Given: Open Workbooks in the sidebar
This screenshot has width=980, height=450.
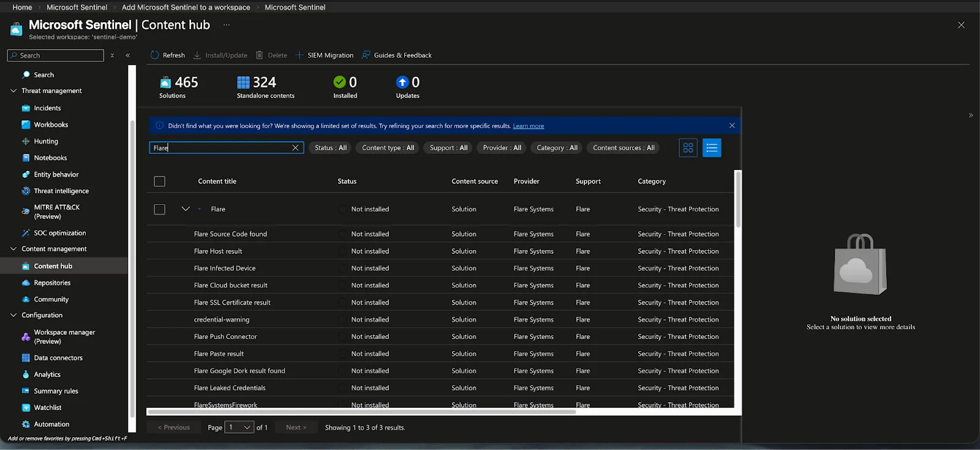Looking at the screenshot, I should [51, 124].
